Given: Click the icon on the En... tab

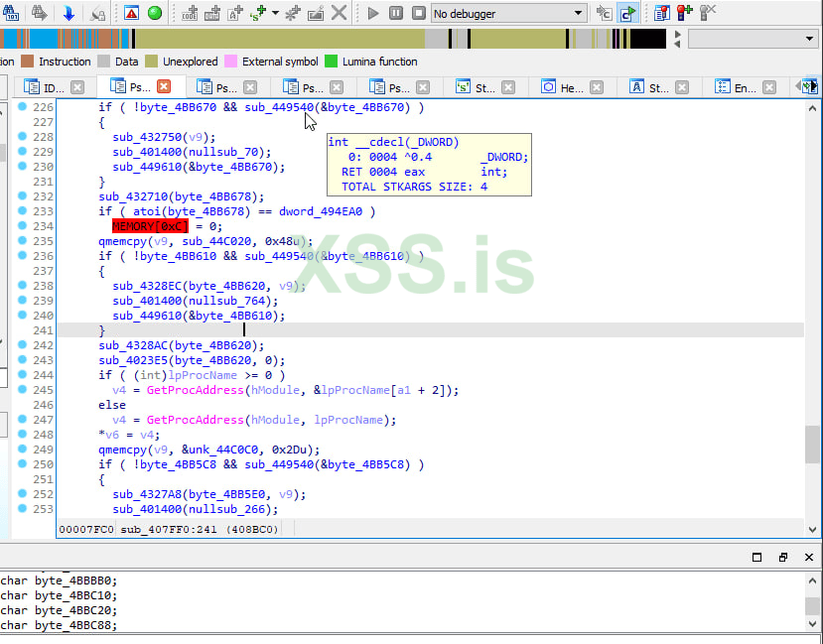Looking at the screenshot, I should pos(722,87).
